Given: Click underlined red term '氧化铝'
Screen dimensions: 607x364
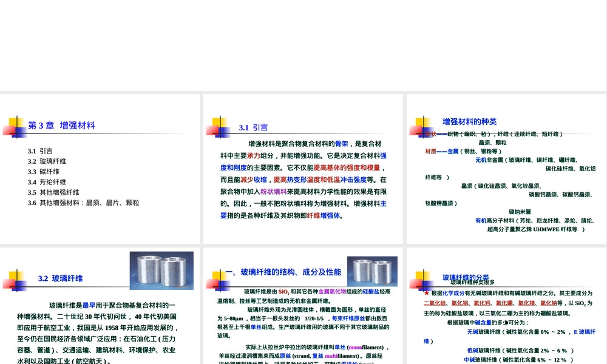Looking at the screenshot, I should click(459, 303).
